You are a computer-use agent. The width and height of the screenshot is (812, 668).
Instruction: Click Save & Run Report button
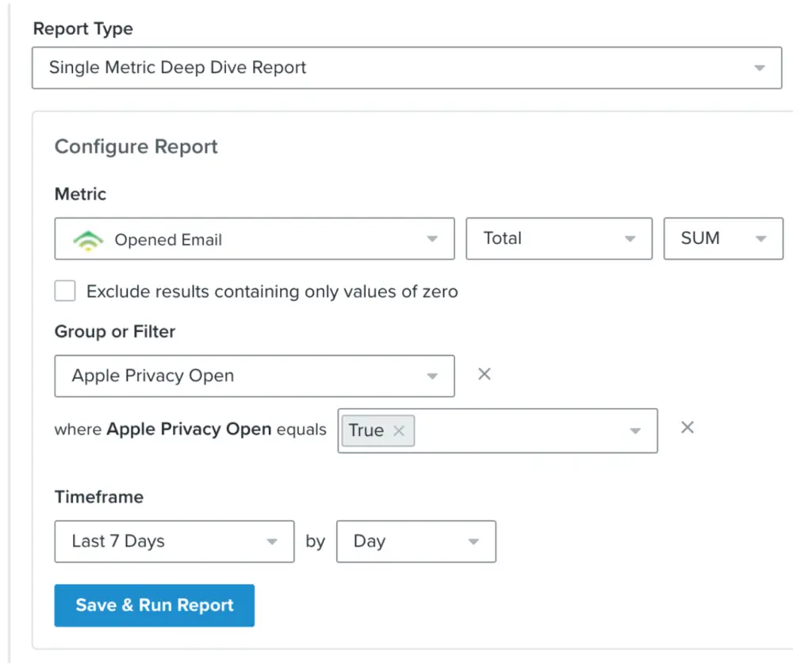[154, 605]
